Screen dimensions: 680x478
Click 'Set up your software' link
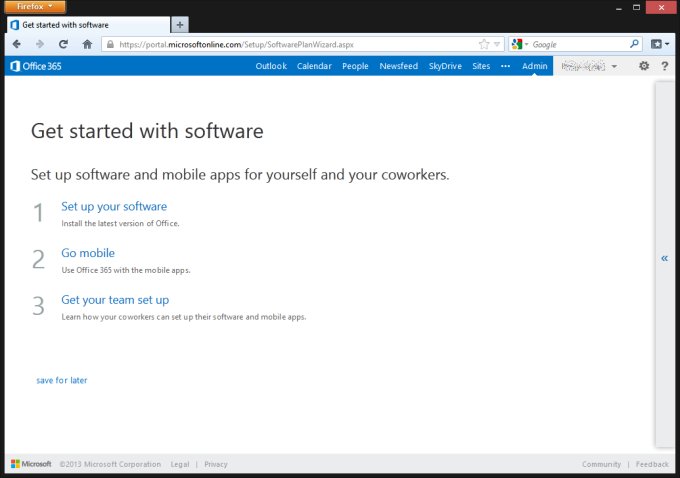(114, 206)
